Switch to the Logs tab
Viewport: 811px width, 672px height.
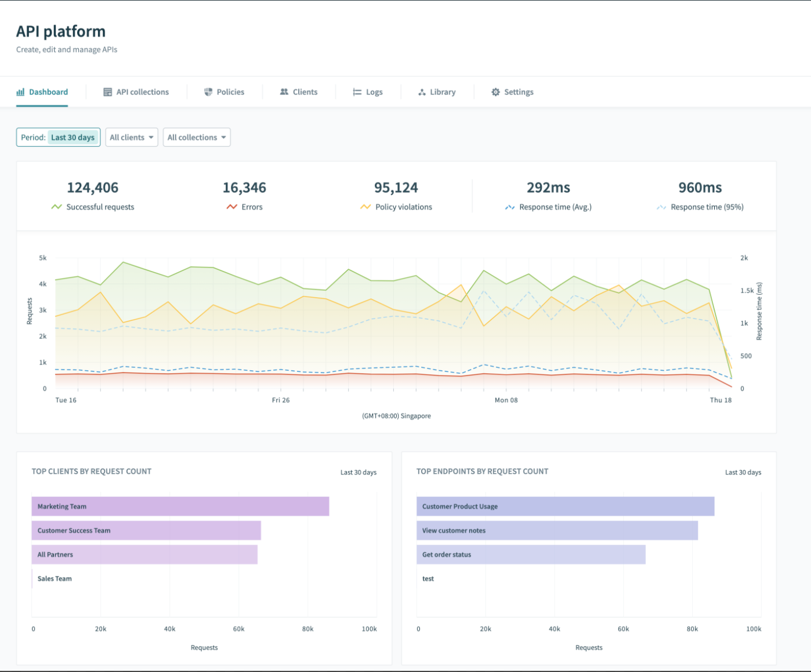(374, 92)
